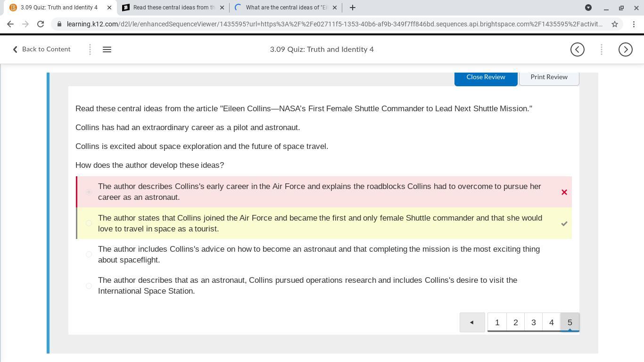
Task: Click the Close Review button
Action: click(486, 77)
